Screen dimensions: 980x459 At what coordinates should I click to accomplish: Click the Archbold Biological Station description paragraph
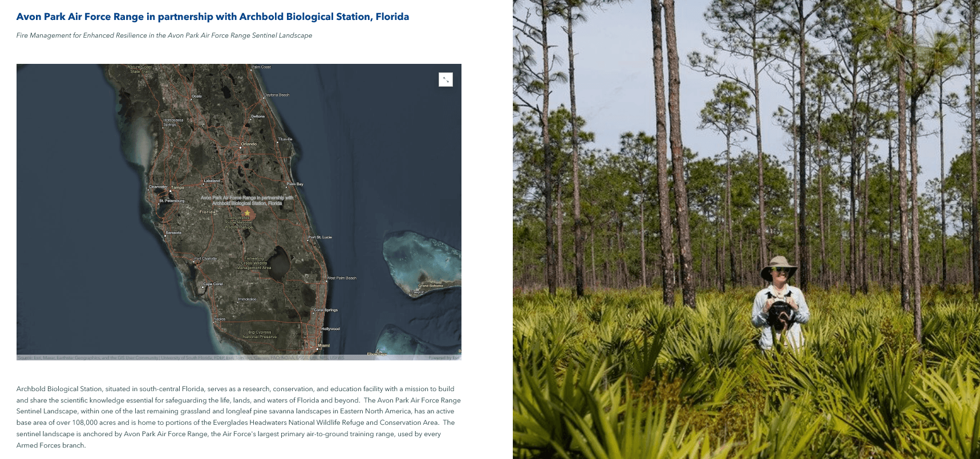pyautogui.click(x=238, y=417)
